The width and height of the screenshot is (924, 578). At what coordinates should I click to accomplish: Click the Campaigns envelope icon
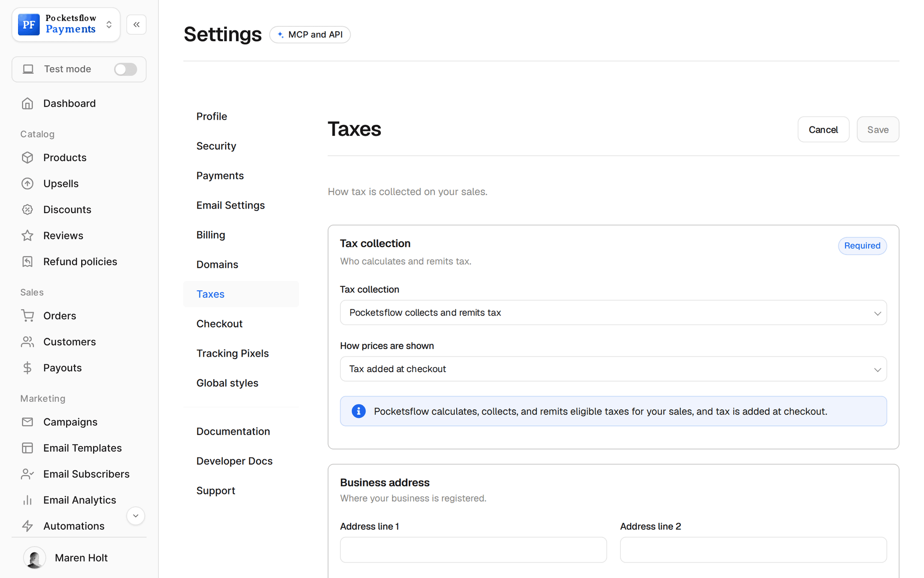coord(28,422)
